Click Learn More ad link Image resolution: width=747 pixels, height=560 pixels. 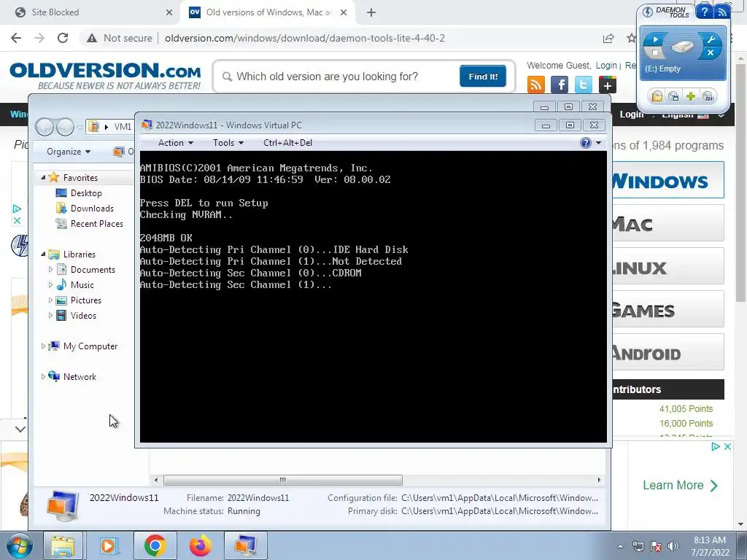pos(680,485)
